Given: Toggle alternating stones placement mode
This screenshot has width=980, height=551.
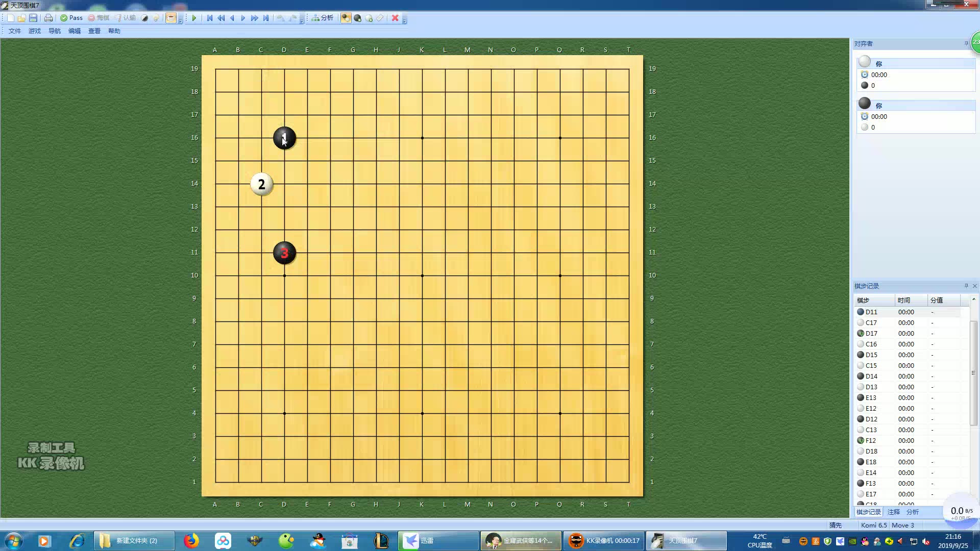Looking at the screenshot, I should pyautogui.click(x=346, y=18).
